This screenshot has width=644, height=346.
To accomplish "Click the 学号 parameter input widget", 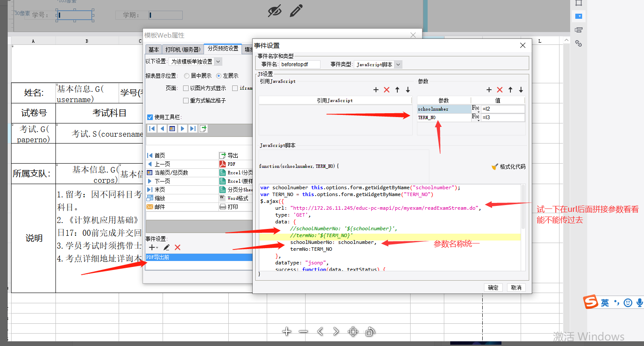I will click(75, 15).
